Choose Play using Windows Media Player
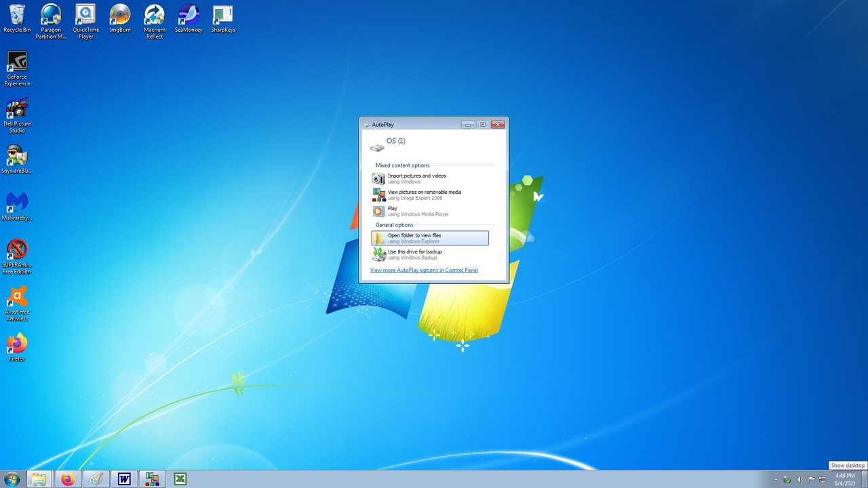Viewport: 868px width, 488px height. [x=407, y=211]
